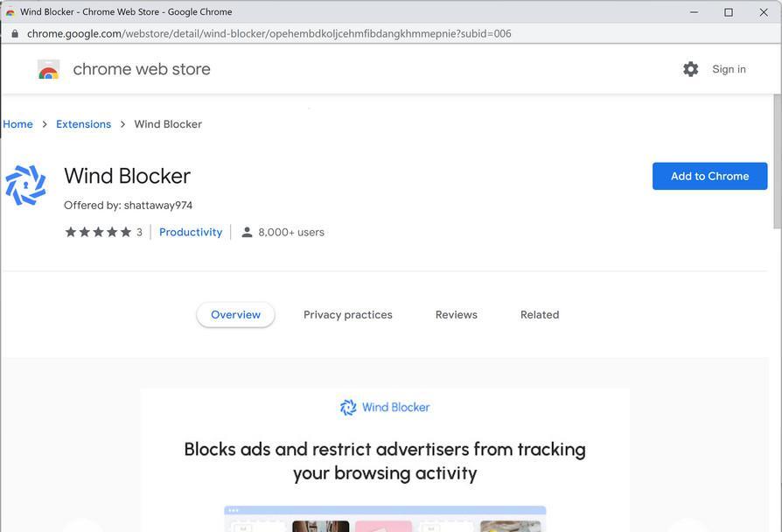Switch to the Related tab
The width and height of the screenshot is (782, 532).
(x=540, y=315)
